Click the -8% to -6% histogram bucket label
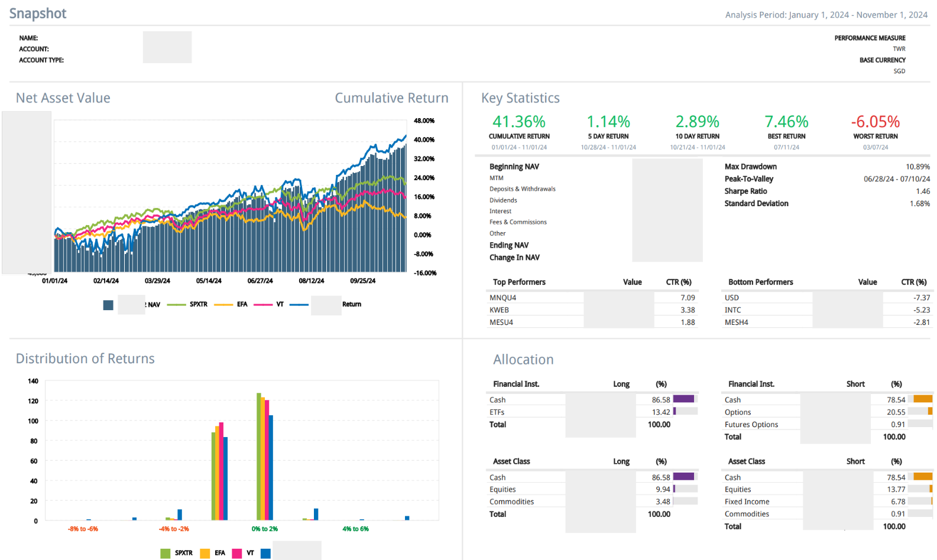The height and width of the screenshot is (560, 937). [x=83, y=529]
